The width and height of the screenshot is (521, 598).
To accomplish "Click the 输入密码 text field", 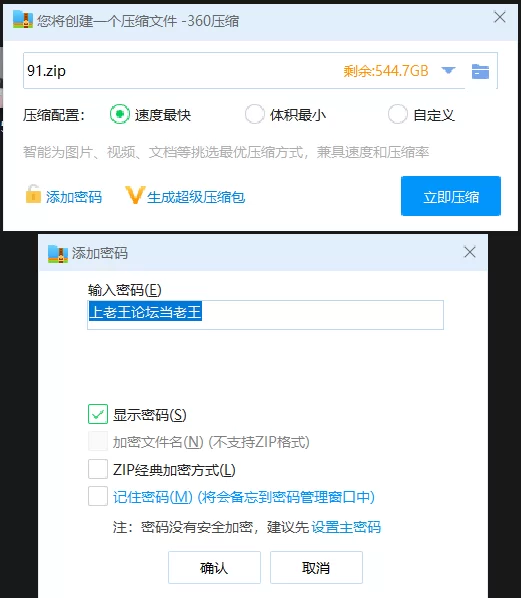I will click(x=265, y=315).
